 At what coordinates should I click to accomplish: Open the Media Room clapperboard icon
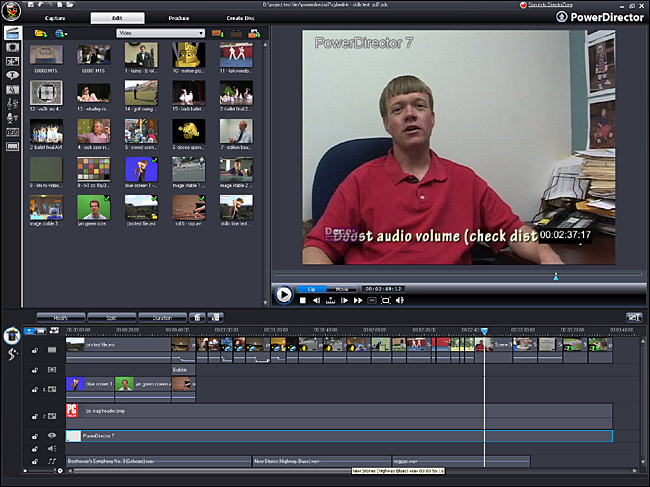[12, 33]
